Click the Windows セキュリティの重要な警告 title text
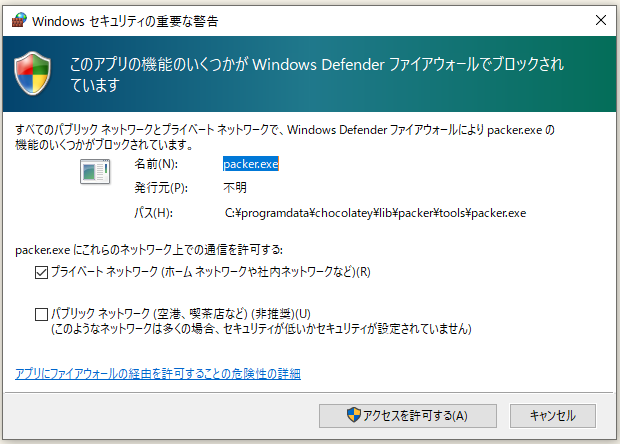The width and height of the screenshot is (620, 444). click(x=125, y=21)
